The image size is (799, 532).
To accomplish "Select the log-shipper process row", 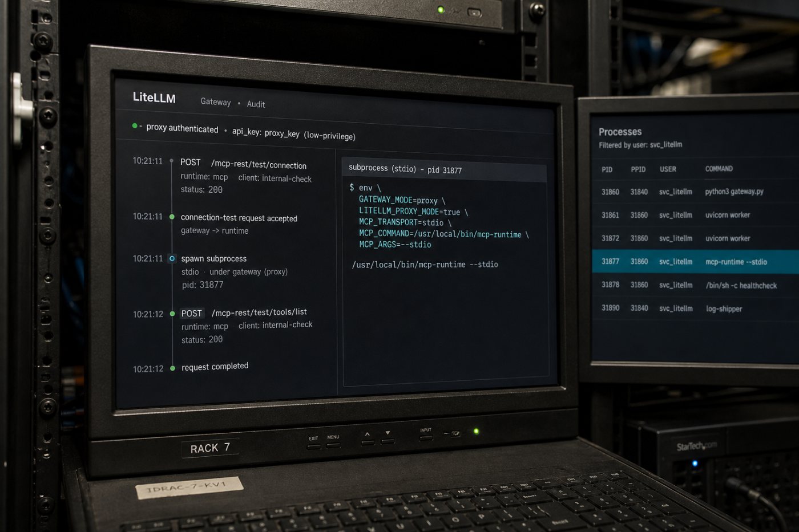I will pyautogui.click(x=695, y=308).
